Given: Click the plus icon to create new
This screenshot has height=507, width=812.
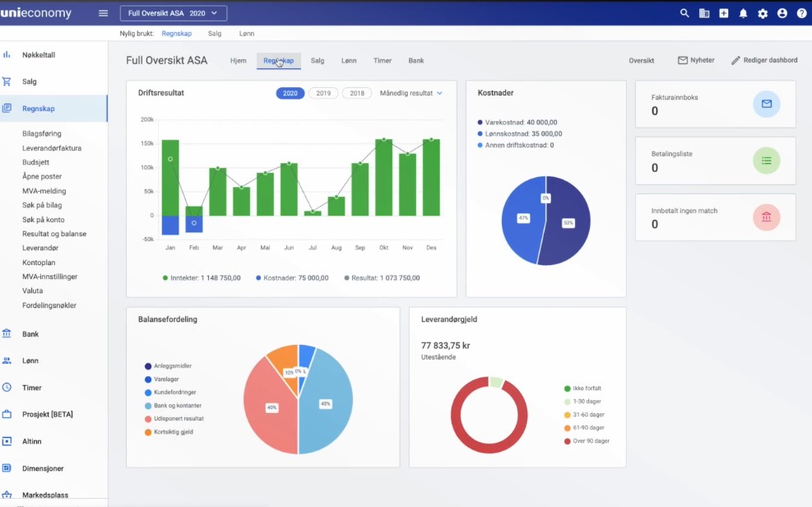Looking at the screenshot, I should point(724,13).
